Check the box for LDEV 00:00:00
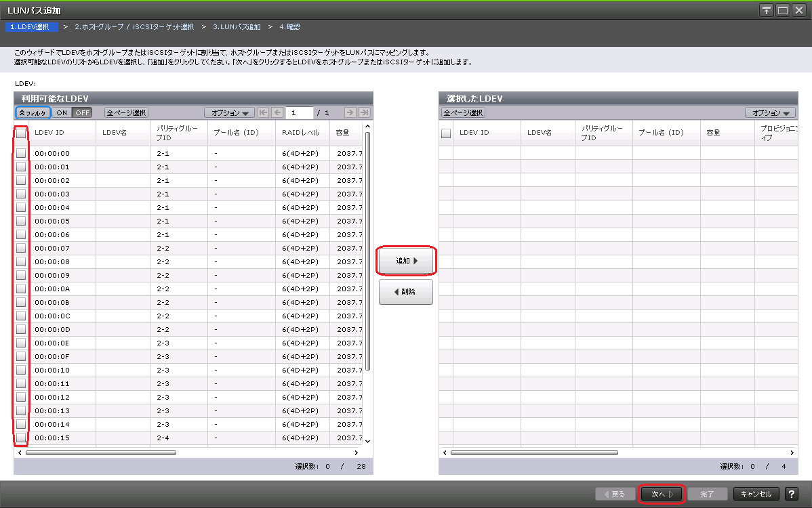Viewport: 812px width, 508px height. tap(21, 153)
